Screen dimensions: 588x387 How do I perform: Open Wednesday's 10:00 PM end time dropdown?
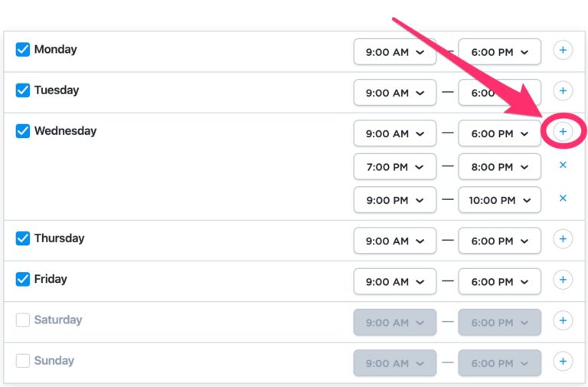pyautogui.click(x=499, y=200)
